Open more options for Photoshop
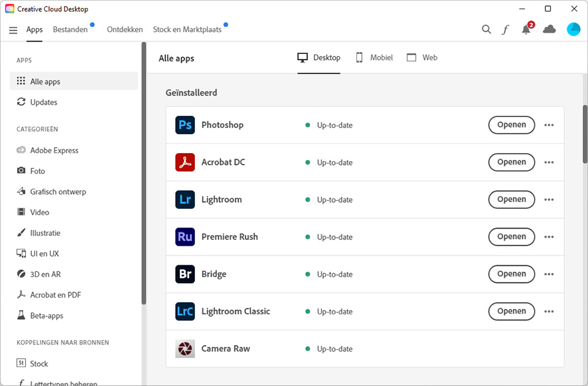The width and height of the screenshot is (588, 386). click(549, 125)
